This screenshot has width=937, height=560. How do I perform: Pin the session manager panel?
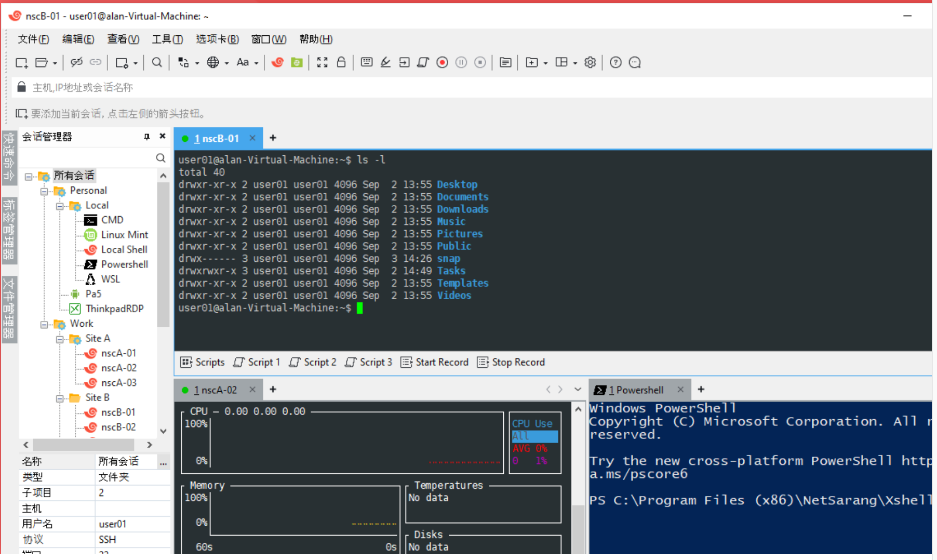tap(147, 137)
